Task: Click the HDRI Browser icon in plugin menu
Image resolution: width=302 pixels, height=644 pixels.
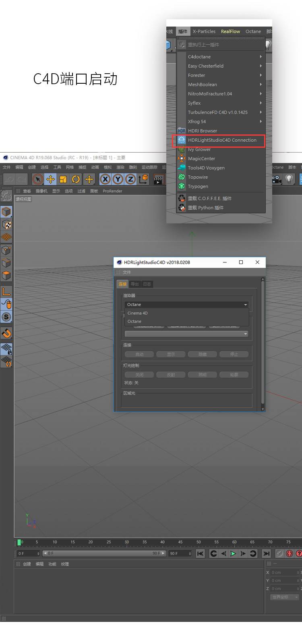Action: click(182, 131)
